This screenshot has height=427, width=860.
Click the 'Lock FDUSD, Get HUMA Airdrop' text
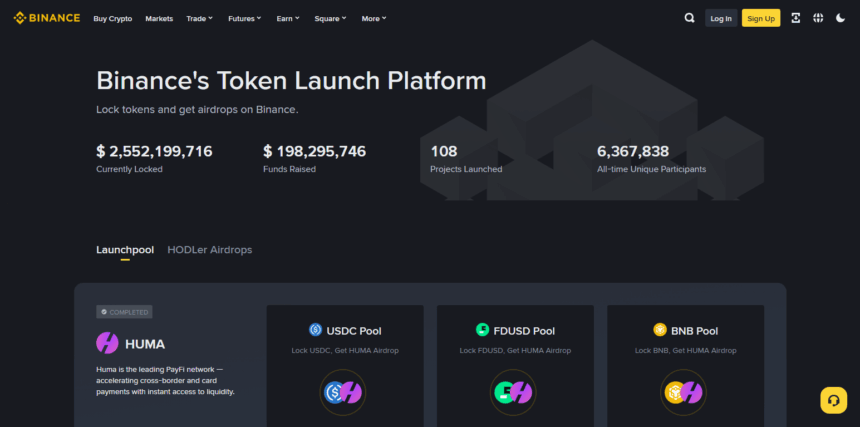click(x=515, y=350)
